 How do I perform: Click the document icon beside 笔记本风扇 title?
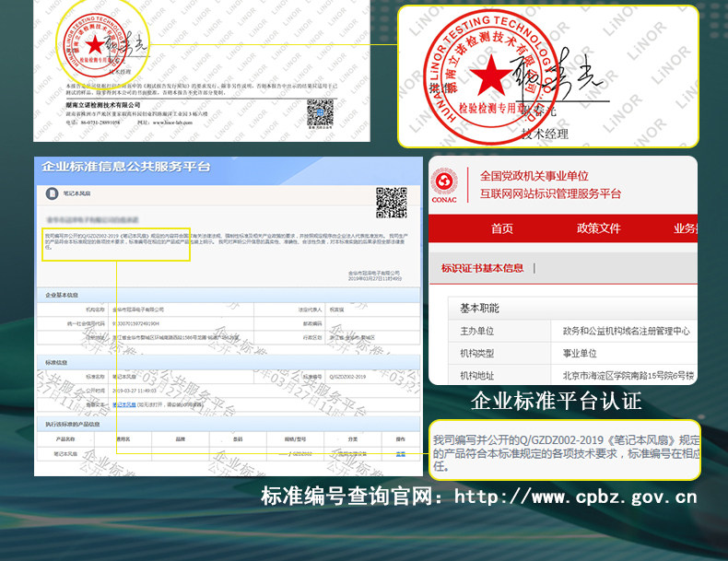tap(52, 193)
